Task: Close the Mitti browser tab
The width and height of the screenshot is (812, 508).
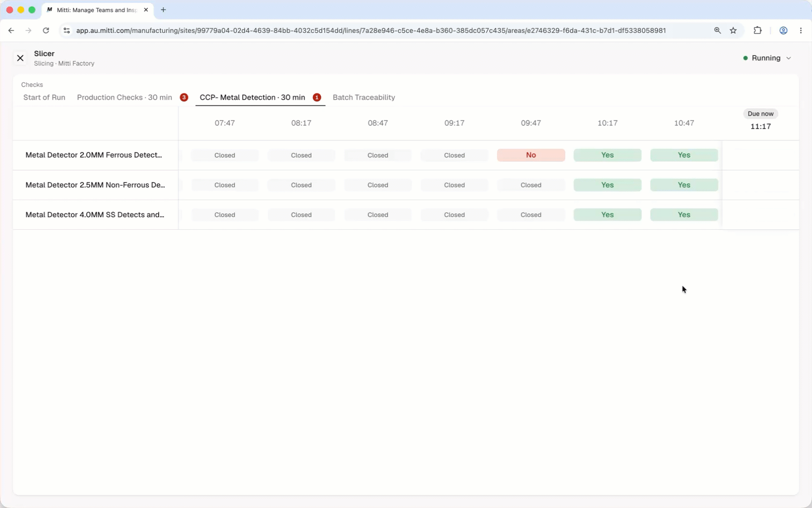Action: pyautogui.click(x=146, y=10)
